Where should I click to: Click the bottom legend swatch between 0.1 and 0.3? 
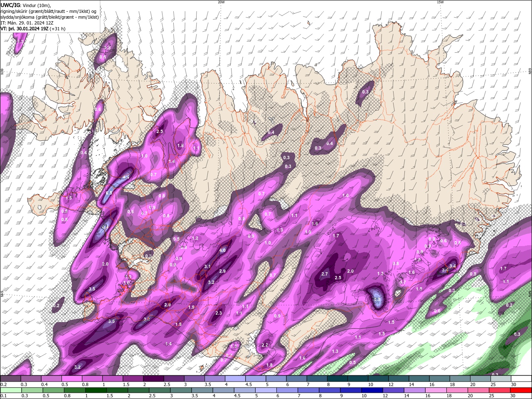[x=10, y=390]
